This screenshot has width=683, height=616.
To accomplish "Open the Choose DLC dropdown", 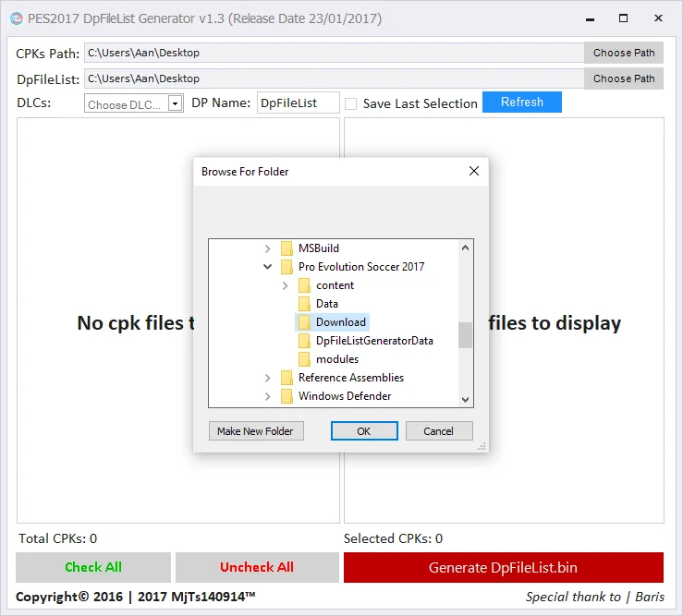I will [x=175, y=103].
